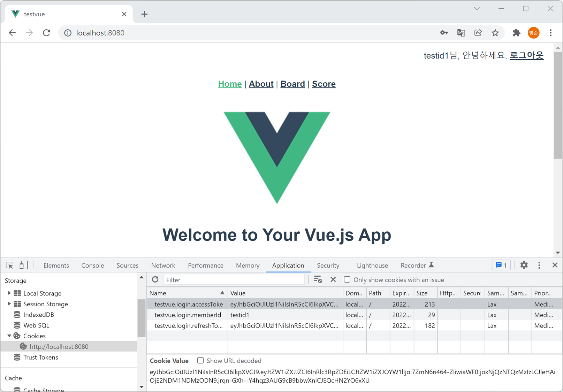Open DevTools settings gear
This screenshot has width=563, height=392.
point(524,265)
